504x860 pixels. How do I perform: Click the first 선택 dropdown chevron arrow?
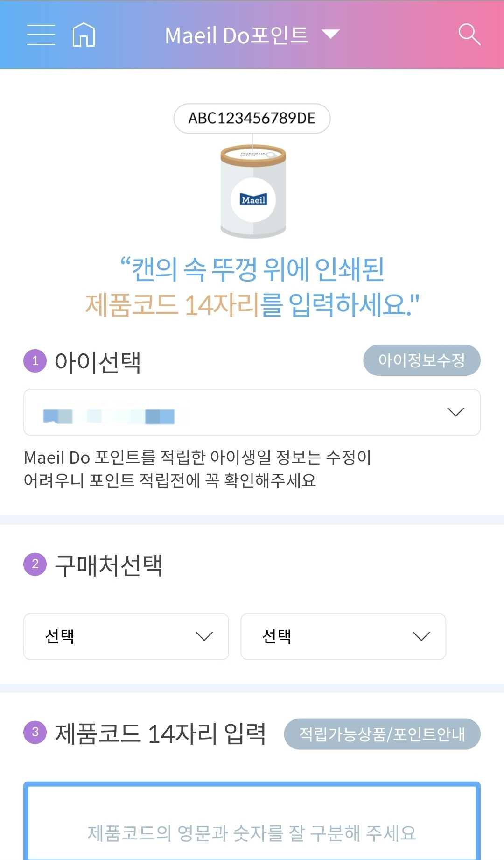[204, 636]
